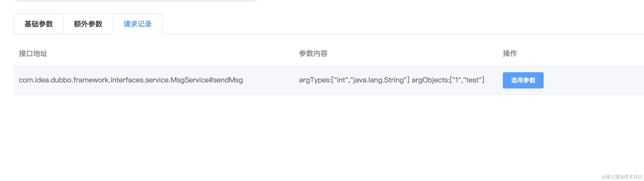Click the 操作 column header
Viewport: 644px width, 181px height.
509,54
